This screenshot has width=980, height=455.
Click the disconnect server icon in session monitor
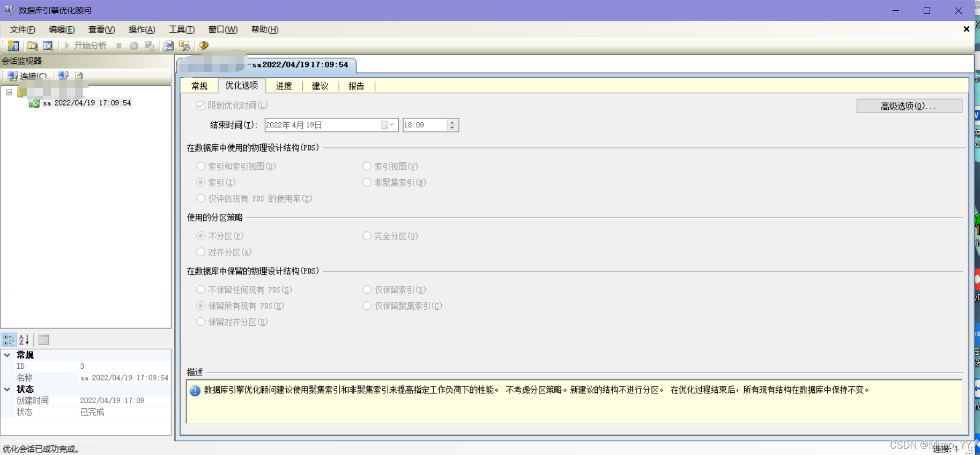click(63, 76)
